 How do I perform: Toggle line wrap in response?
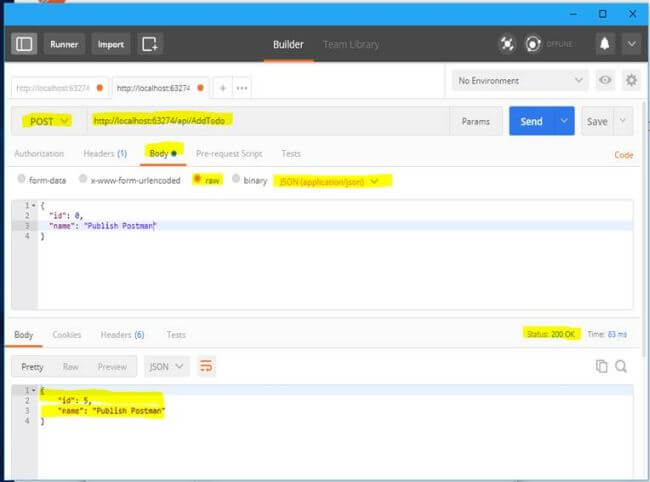[x=206, y=366]
